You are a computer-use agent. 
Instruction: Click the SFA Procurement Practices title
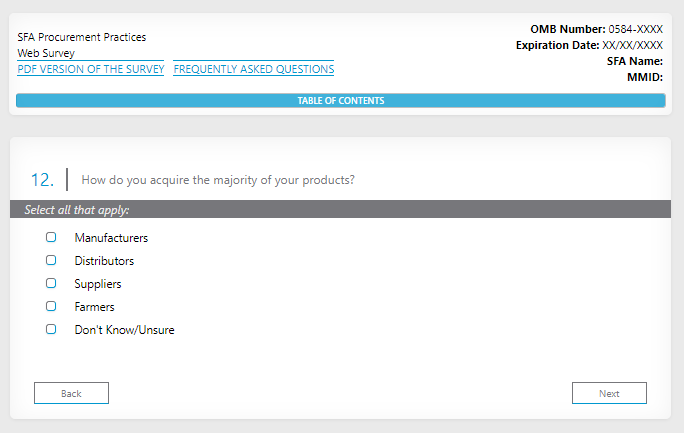81,37
